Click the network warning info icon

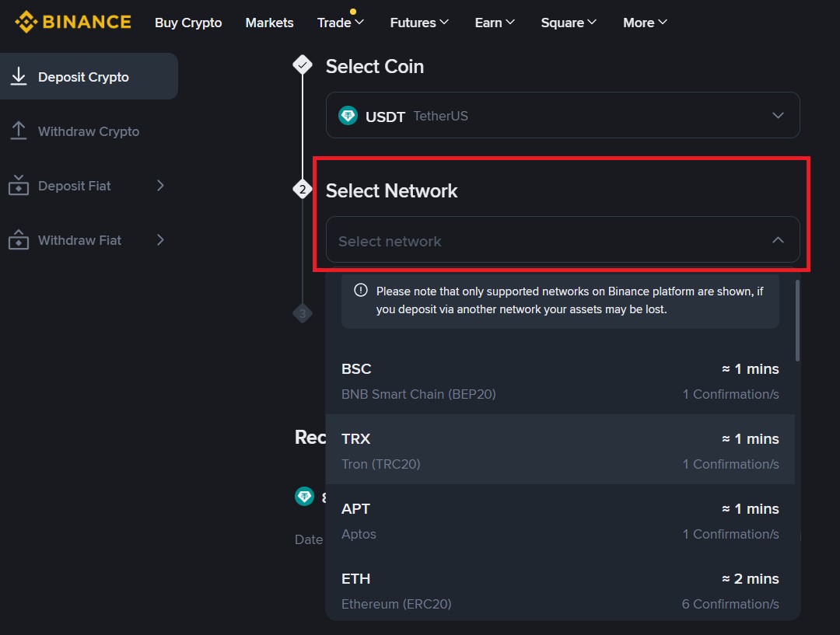(x=361, y=290)
